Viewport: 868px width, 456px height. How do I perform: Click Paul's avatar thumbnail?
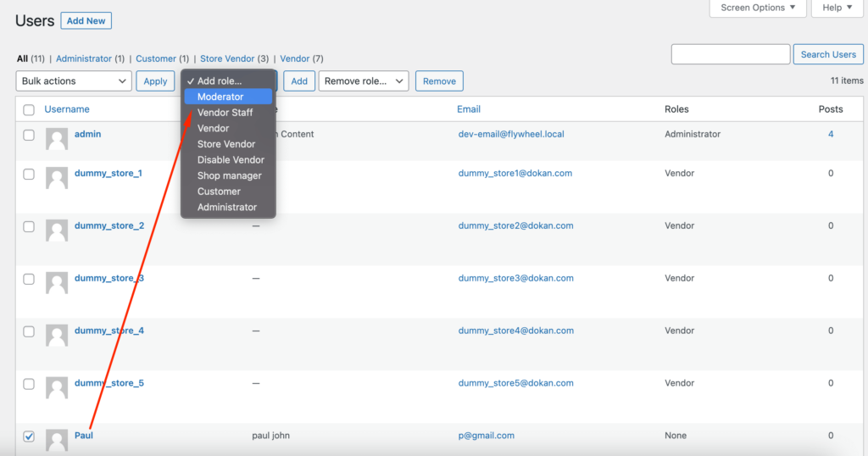coord(57,440)
